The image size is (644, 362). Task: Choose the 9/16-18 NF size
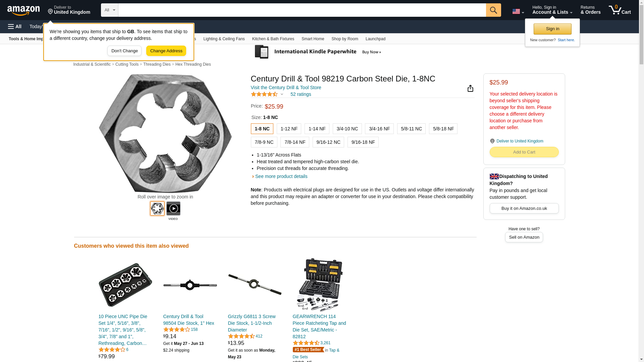click(x=363, y=142)
